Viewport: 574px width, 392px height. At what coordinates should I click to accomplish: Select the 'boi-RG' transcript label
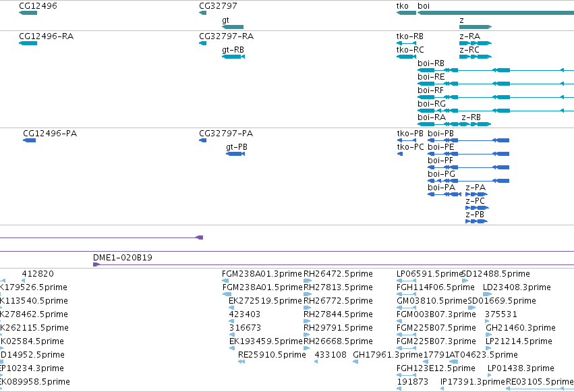tap(432, 104)
